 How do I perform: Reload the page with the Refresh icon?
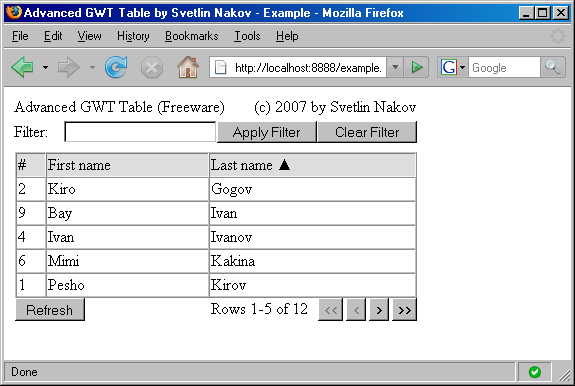pos(116,67)
